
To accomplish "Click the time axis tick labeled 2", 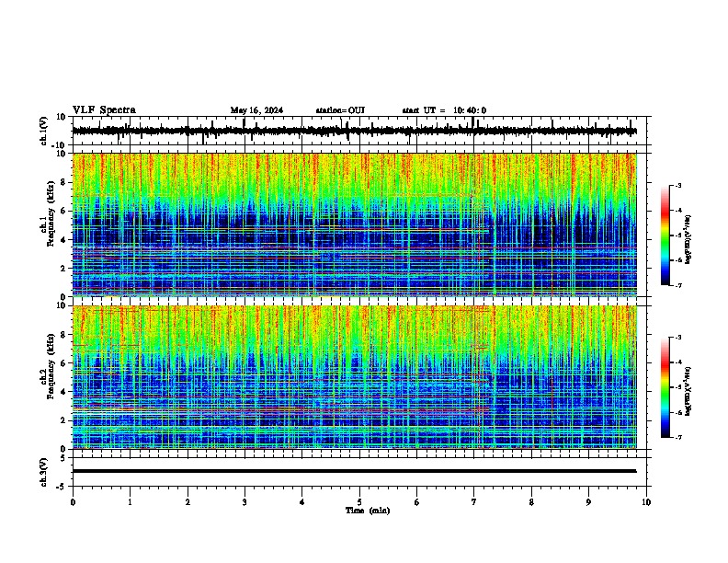I will click(188, 502).
